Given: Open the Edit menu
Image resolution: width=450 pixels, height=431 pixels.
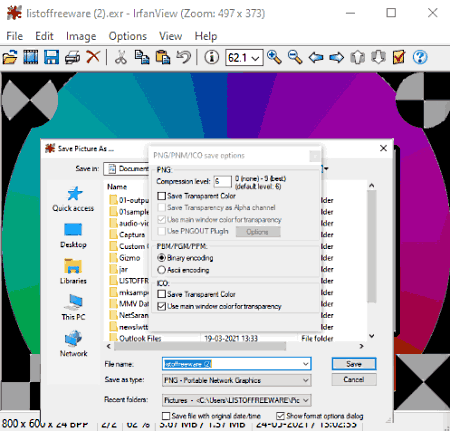Looking at the screenshot, I should point(44,36).
